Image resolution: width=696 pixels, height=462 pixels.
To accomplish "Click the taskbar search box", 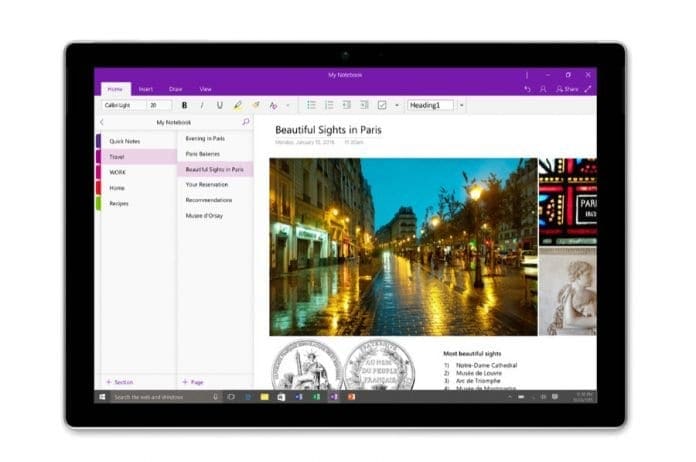I will 166,397.
